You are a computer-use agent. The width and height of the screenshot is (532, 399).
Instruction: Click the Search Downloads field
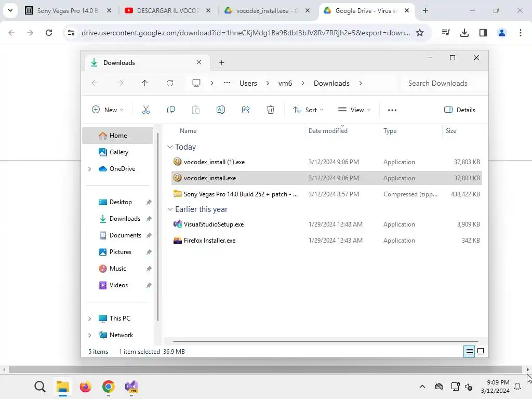coord(443,83)
